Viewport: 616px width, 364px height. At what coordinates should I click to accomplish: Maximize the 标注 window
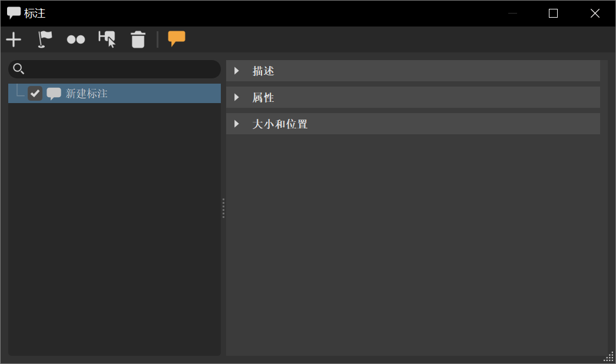coord(553,14)
